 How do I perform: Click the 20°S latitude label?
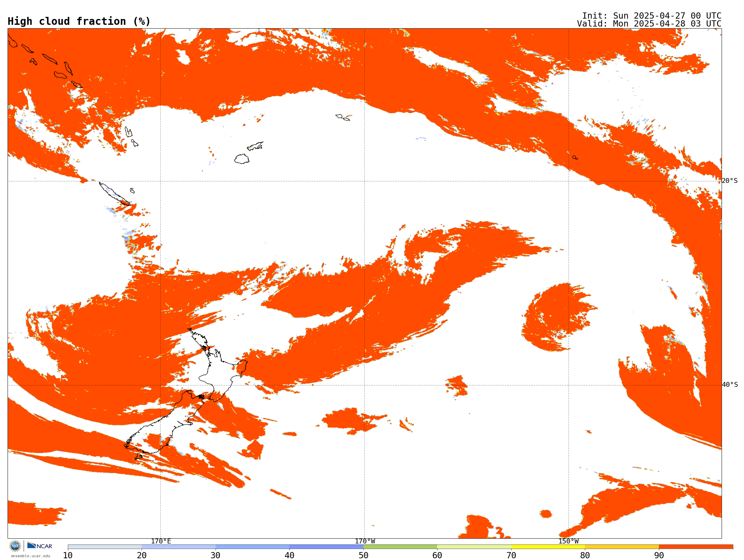(x=730, y=181)
